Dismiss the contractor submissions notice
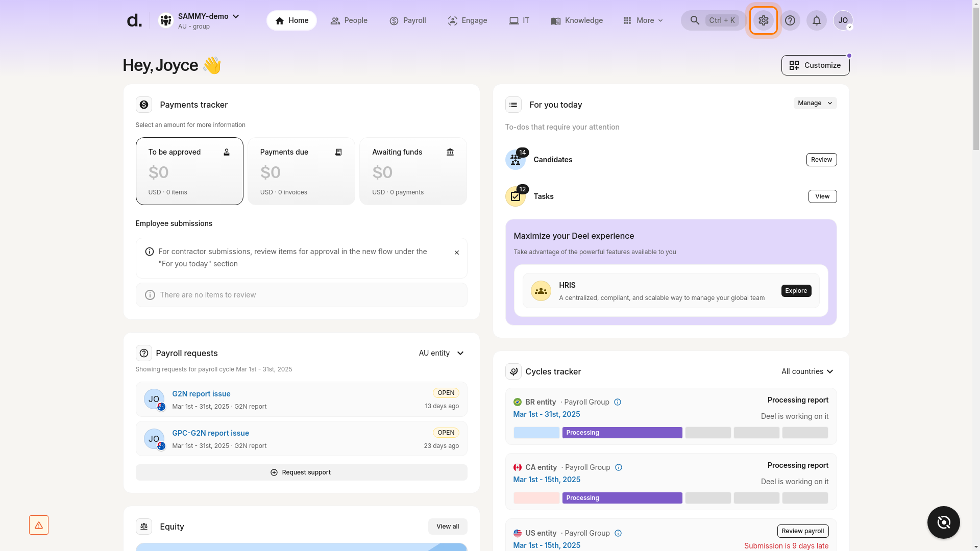Viewport: 980px width, 551px height. click(456, 253)
